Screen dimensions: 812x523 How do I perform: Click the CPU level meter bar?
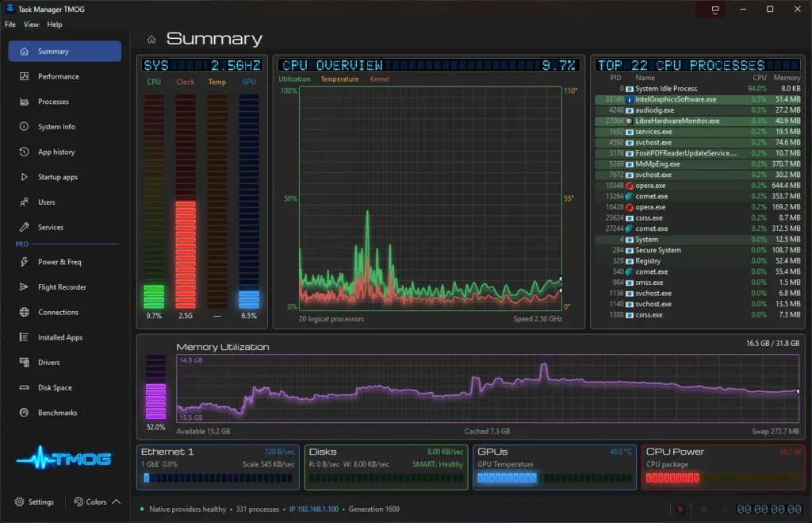tap(154, 201)
